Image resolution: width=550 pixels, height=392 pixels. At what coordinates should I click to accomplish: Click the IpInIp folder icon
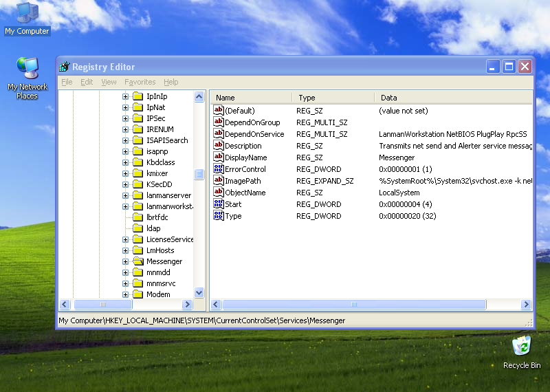click(138, 96)
